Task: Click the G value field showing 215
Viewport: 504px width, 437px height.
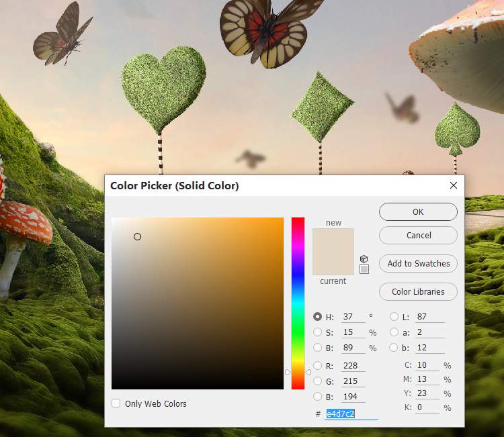Action: (x=353, y=381)
